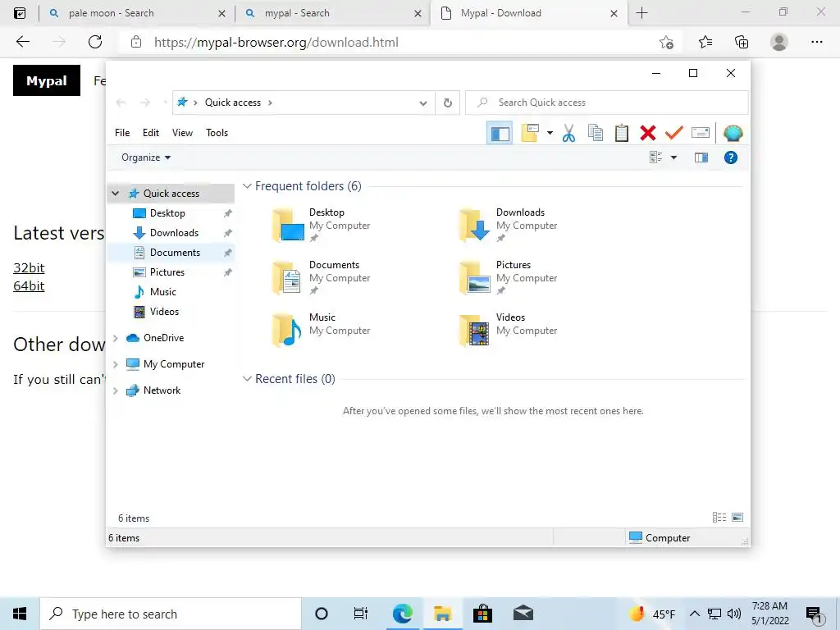Click the browser address bar URL
This screenshot has width=840, height=630.
click(x=276, y=43)
